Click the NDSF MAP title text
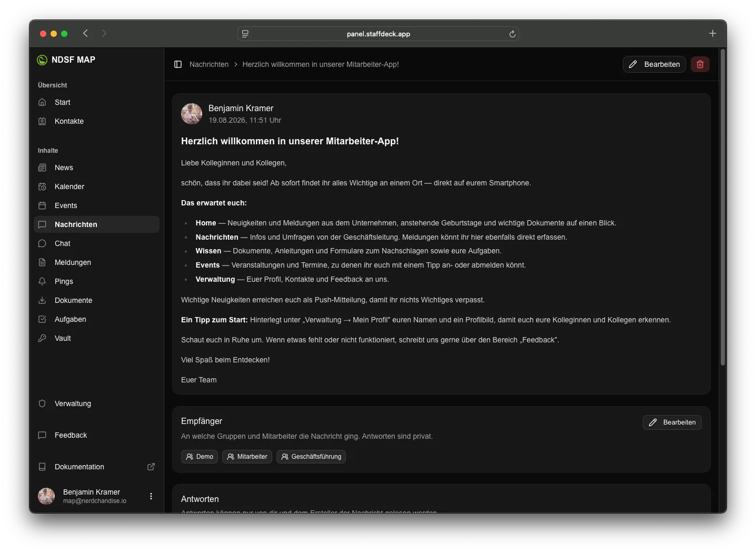Viewport: 756px width, 552px height. [73, 60]
